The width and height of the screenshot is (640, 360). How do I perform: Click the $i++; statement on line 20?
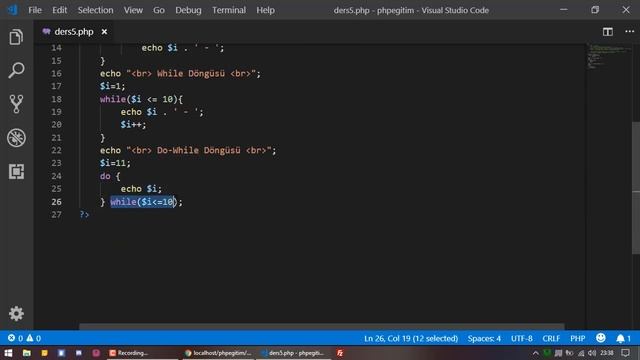[133, 124]
